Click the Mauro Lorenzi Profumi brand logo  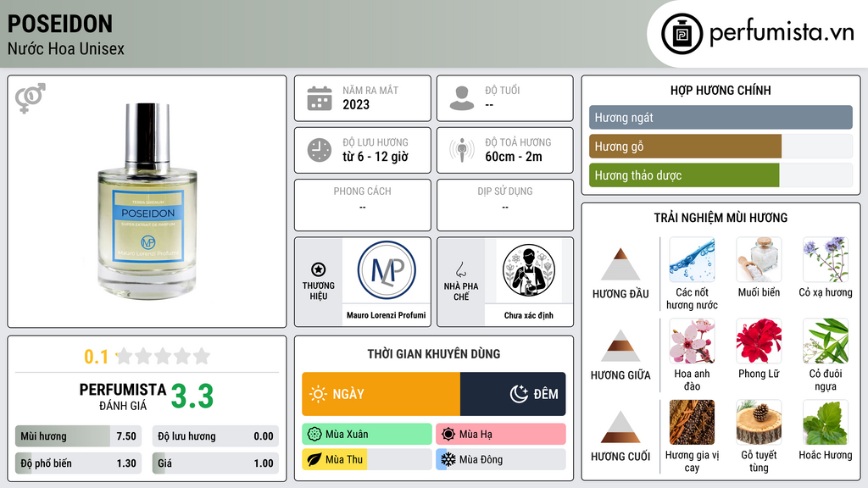click(x=387, y=270)
